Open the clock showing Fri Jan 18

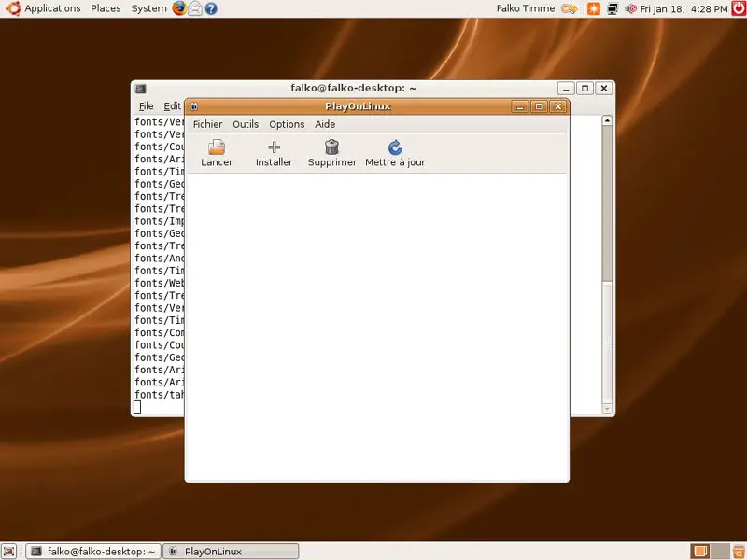[684, 8]
